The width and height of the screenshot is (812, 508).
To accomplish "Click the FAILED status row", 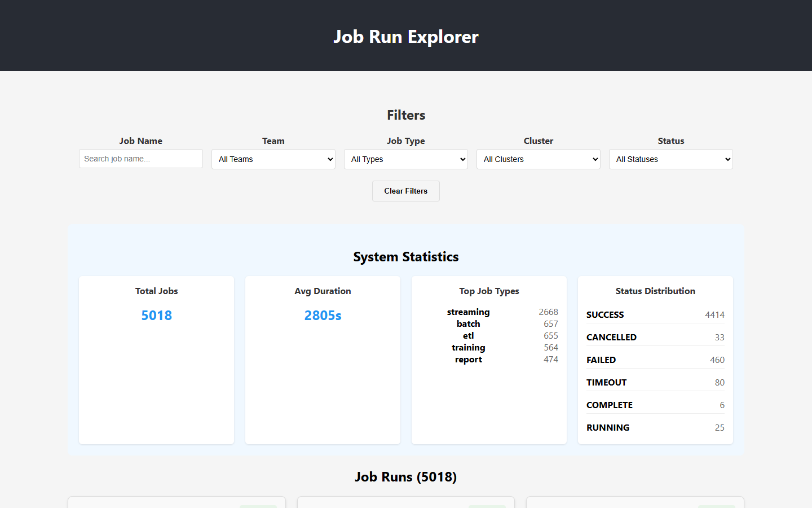I will click(655, 360).
